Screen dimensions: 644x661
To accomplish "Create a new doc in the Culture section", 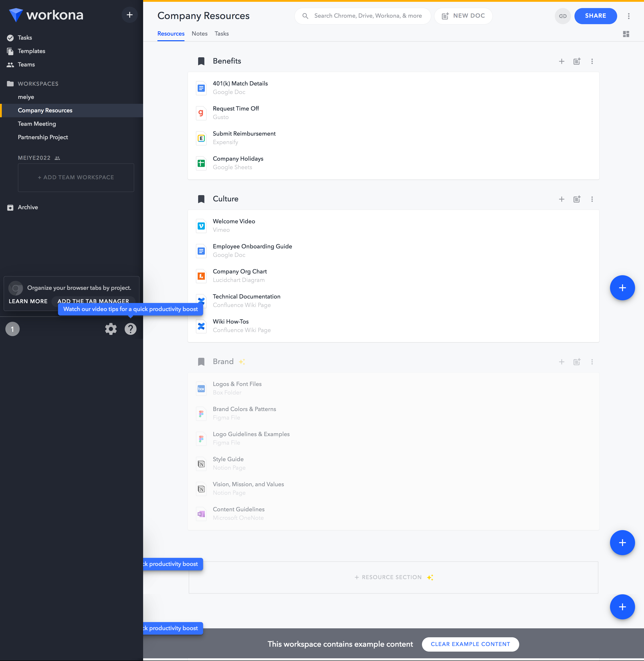I will coord(577,199).
